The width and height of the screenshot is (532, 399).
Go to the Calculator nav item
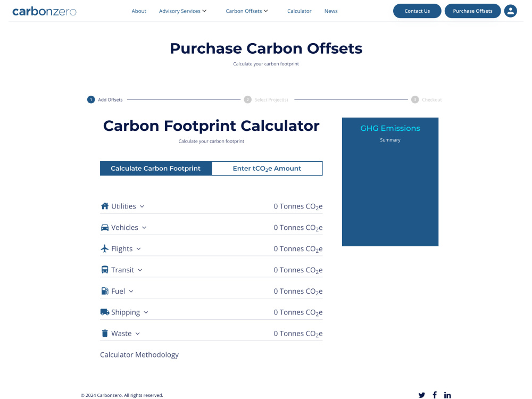[299, 11]
